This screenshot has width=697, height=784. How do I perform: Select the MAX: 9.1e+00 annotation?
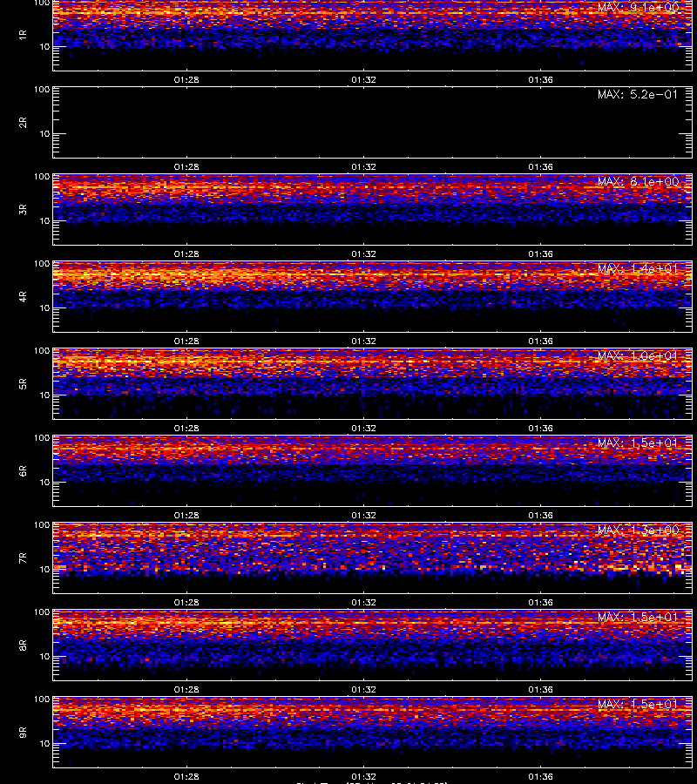click(638, 8)
